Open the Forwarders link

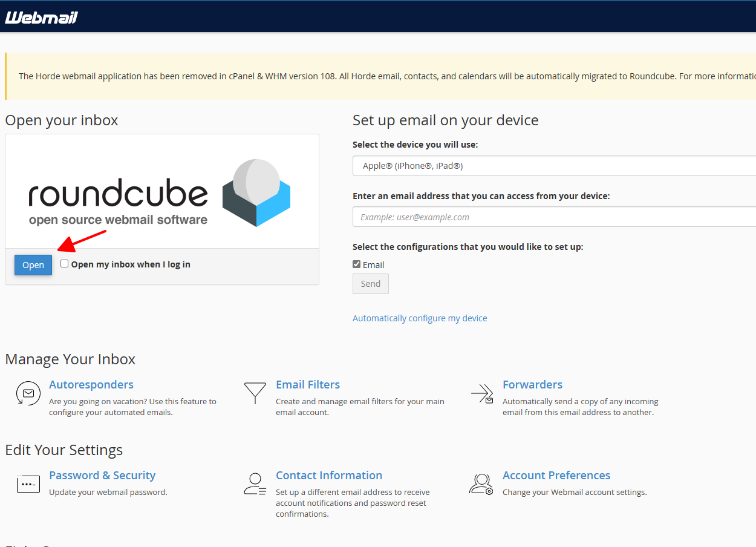click(x=532, y=385)
